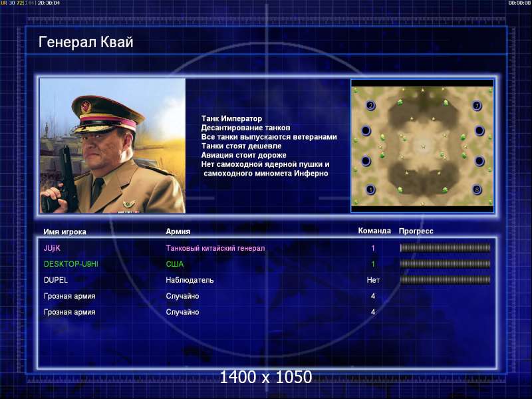
Task: Click the green "США" army entry
Action: click(175, 264)
